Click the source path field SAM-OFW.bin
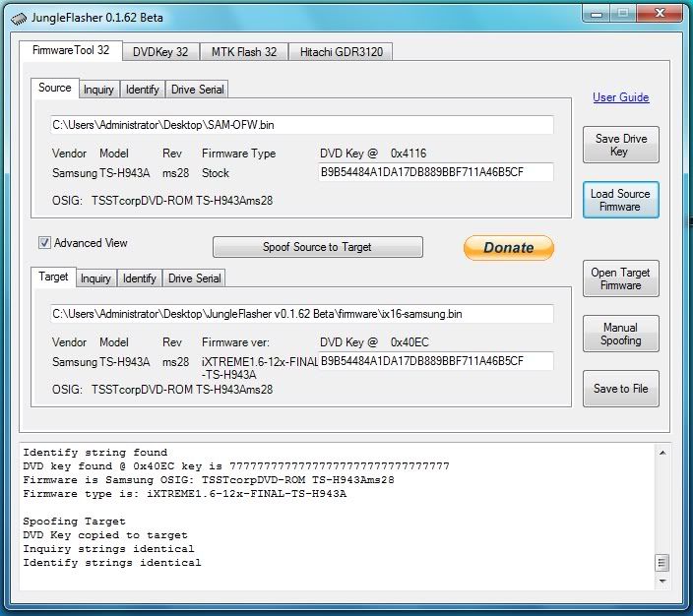This screenshot has width=693, height=616. pyautogui.click(x=302, y=125)
